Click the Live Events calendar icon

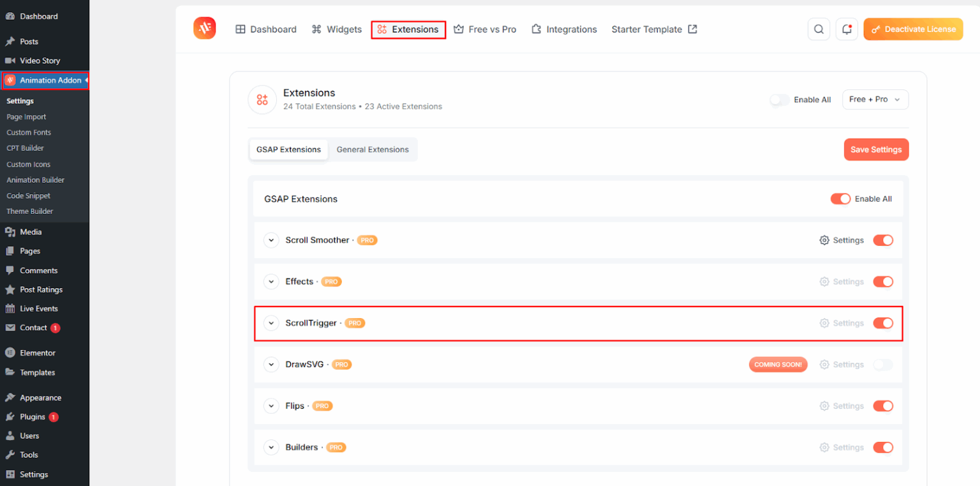(x=10, y=308)
